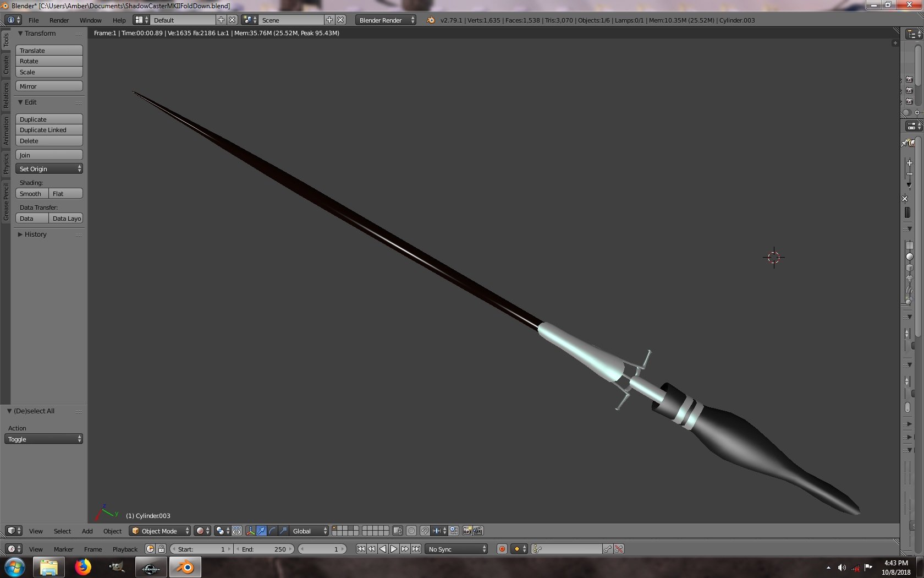
Task: Open viewport shading dropdown
Action: point(202,531)
